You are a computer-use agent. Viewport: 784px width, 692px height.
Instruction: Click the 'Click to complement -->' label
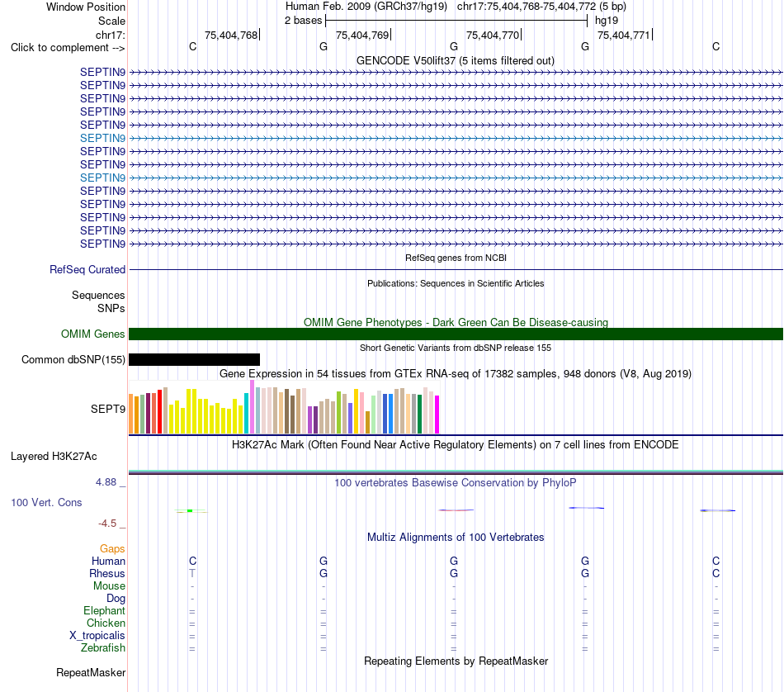pos(68,48)
